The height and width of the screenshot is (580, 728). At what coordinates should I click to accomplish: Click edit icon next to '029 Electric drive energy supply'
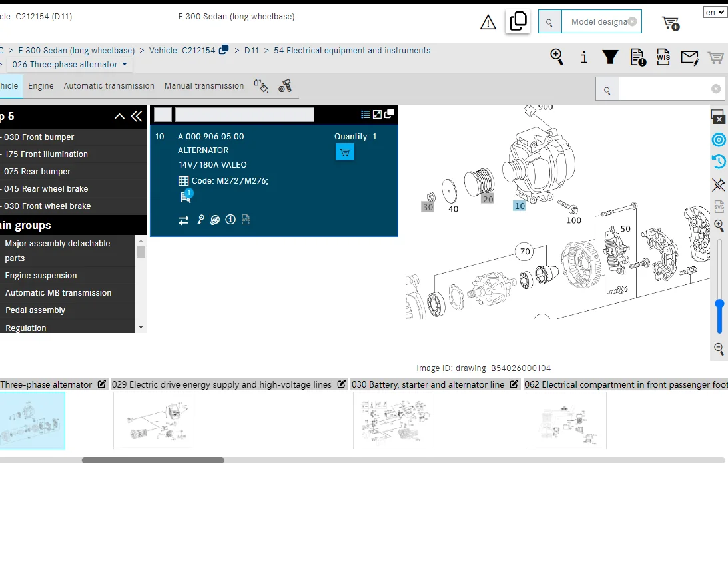tap(341, 384)
